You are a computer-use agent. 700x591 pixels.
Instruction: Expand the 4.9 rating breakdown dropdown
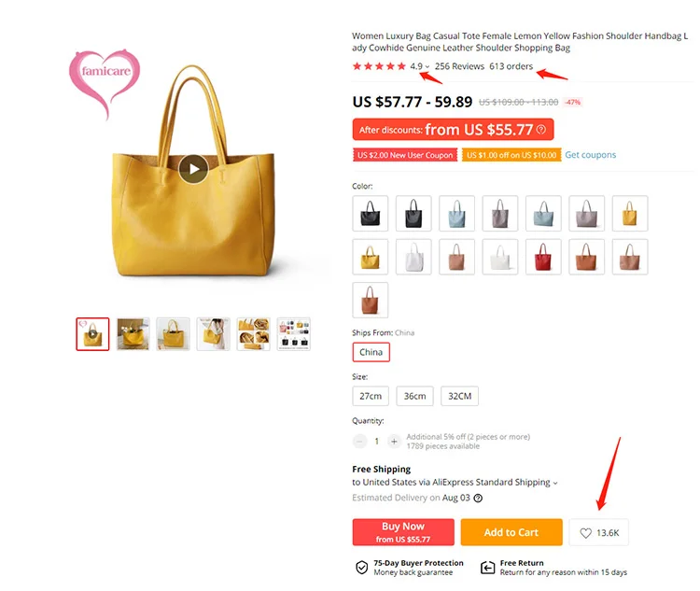click(x=427, y=66)
